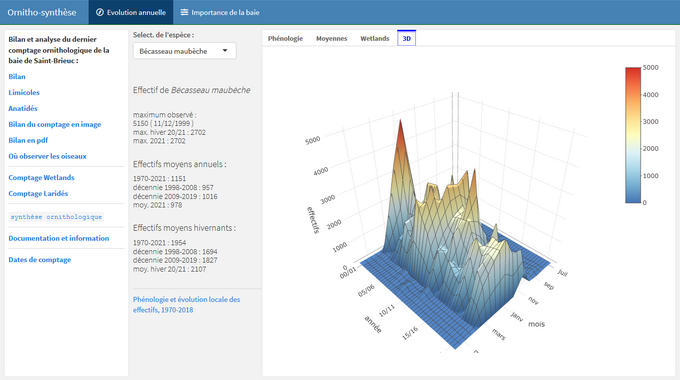This screenshot has height=380, width=680.
Task: Open Bilan du comptage en image
Action: point(55,124)
